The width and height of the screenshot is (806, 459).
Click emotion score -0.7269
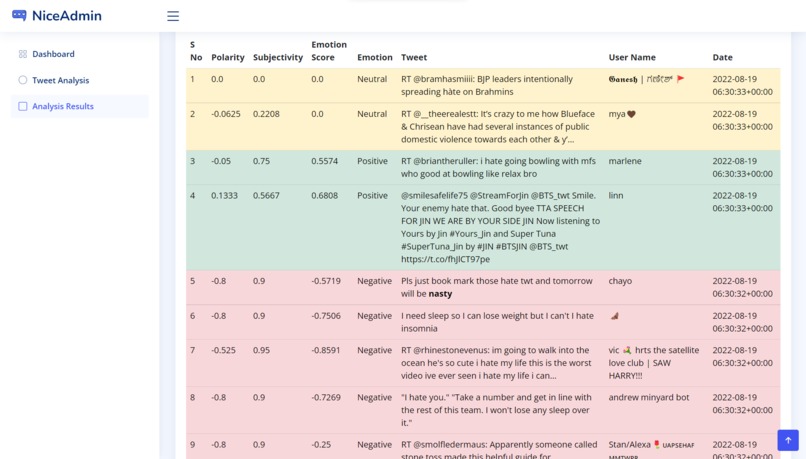point(326,397)
